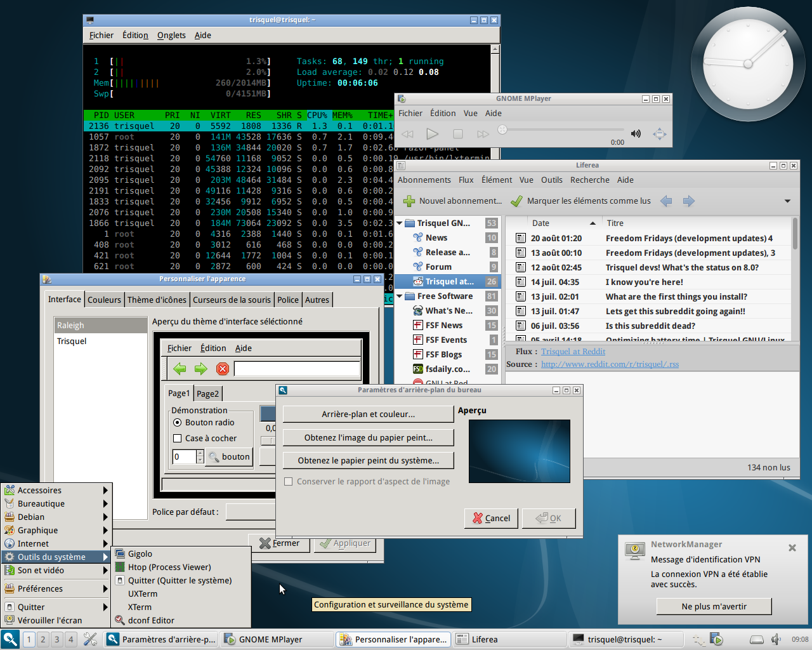Click the green back arrow in the theme preview
Screen dimensions: 812x650
coord(180,369)
